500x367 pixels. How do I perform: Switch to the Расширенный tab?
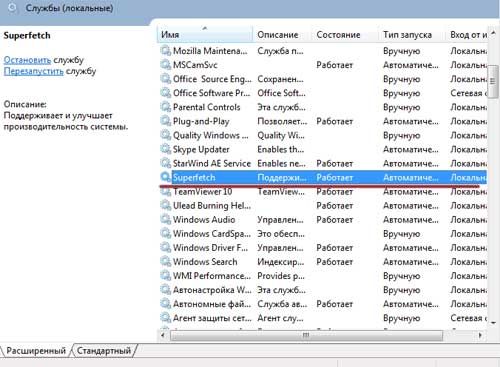(x=36, y=351)
